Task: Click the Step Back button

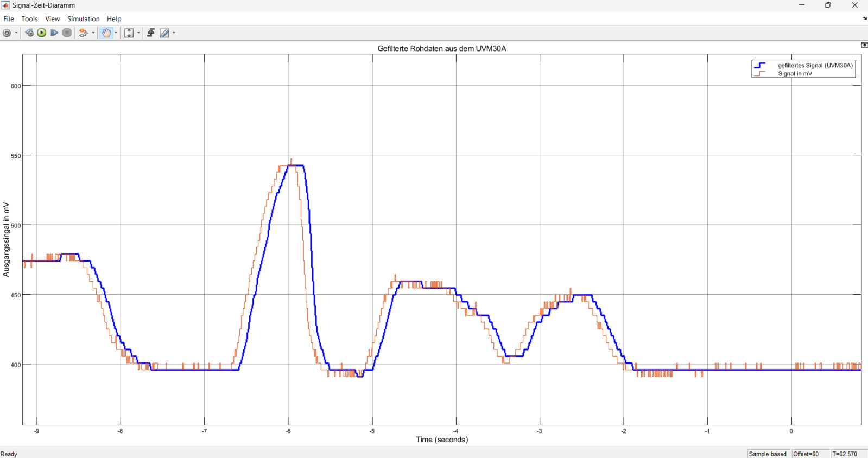Action: (x=29, y=33)
